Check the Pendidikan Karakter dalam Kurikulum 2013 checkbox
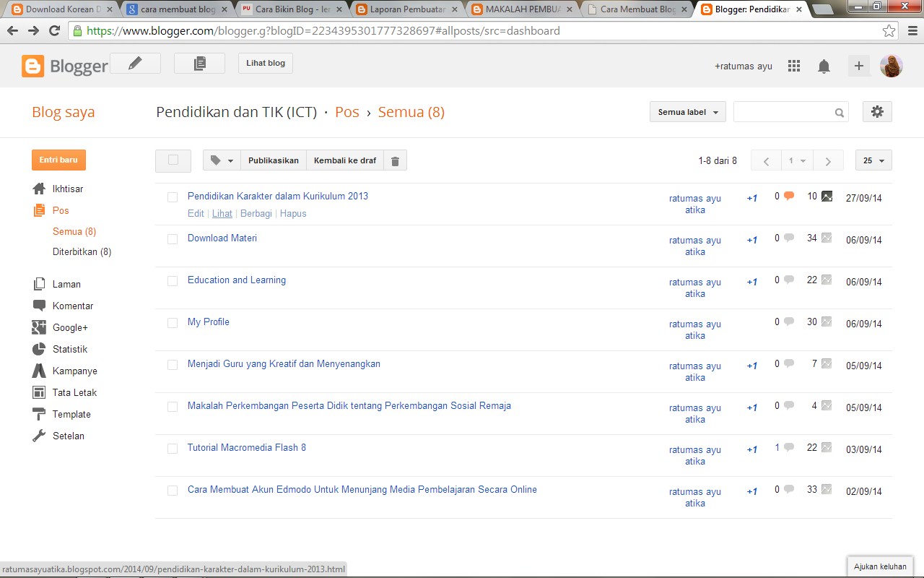Viewport: 924px width, 578px height. click(173, 197)
